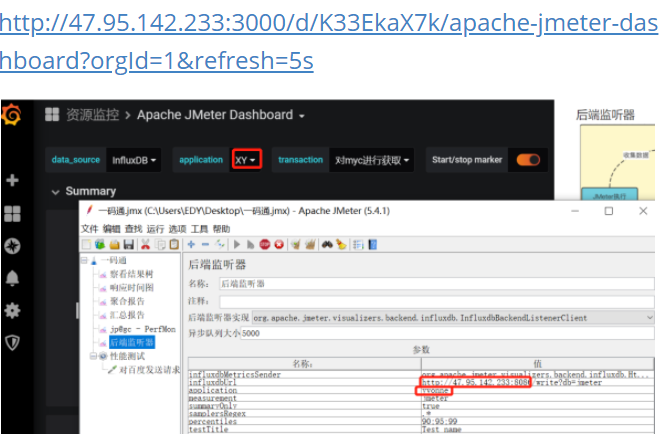The width and height of the screenshot is (664, 440).
Task: Open Grafana Server Admin shield icon
Action: point(12,343)
